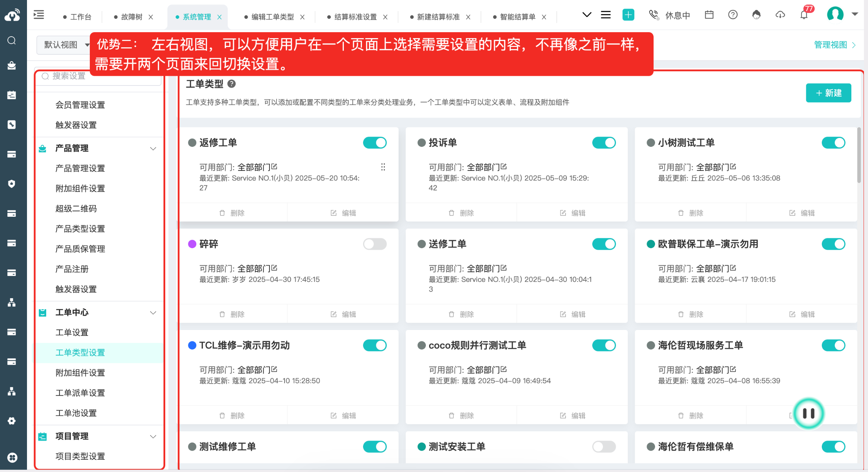
Task: Edit department icon on 碎碎 card
Action: (x=274, y=268)
